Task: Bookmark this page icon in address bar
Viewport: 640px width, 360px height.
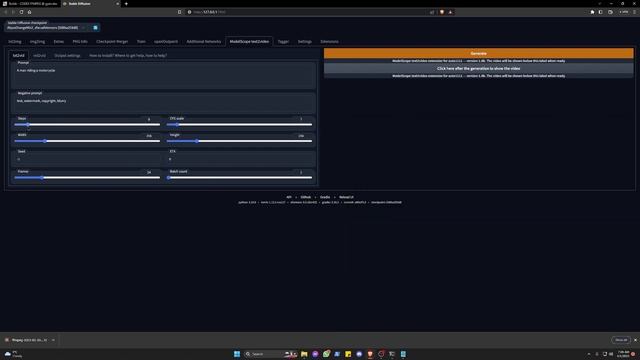Action: click(x=179, y=12)
